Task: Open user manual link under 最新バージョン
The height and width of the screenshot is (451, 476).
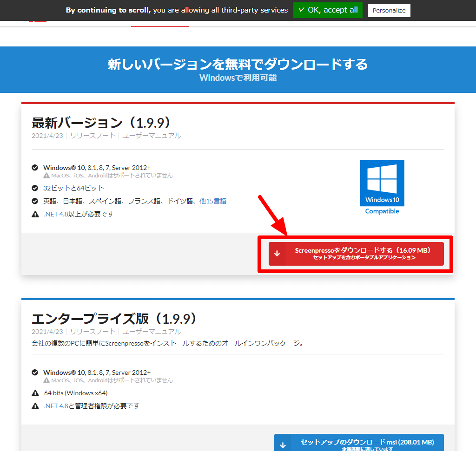Action: (152, 136)
